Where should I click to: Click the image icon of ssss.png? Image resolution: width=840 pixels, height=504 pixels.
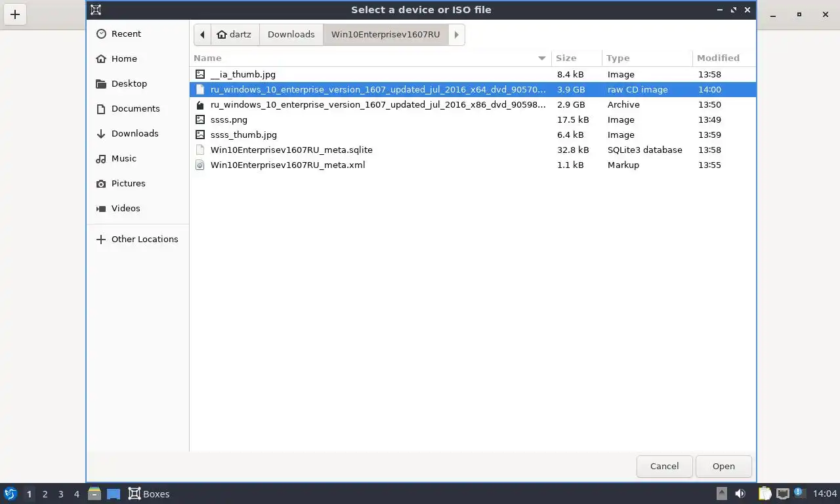tap(200, 119)
